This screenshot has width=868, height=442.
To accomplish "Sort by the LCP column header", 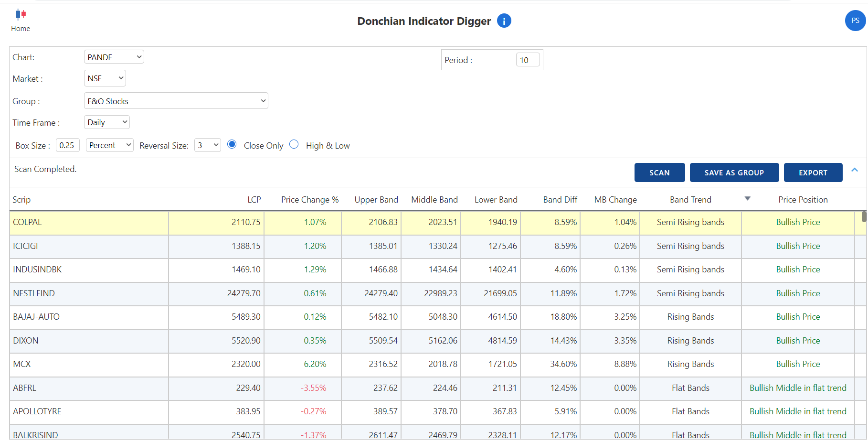I will pyautogui.click(x=254, y=200).
